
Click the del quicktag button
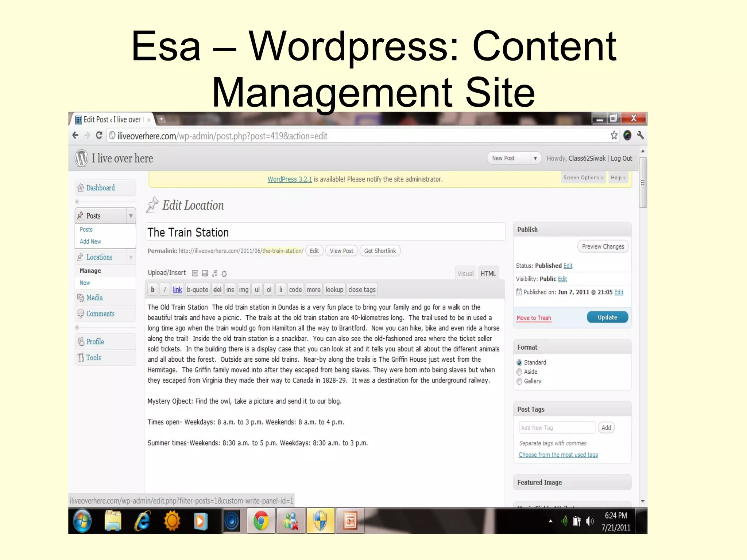click(217, 289)
